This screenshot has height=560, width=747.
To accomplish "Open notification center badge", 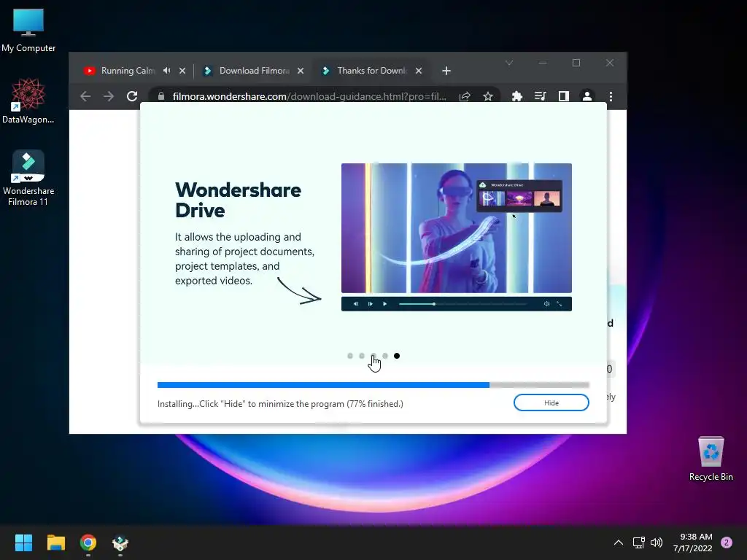I will point(727,542).
